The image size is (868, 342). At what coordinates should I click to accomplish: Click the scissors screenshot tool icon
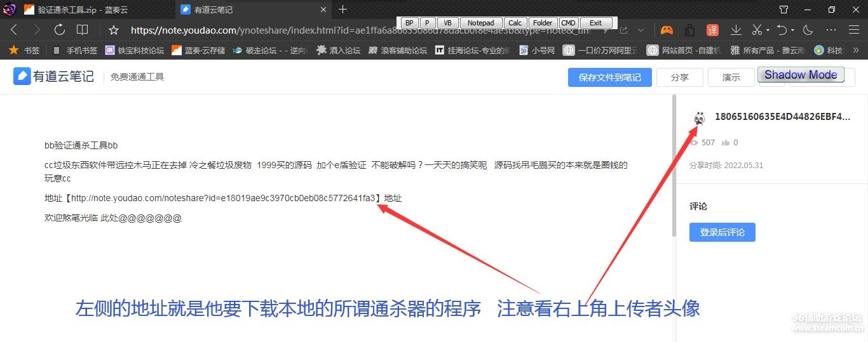tap(756, 30)
